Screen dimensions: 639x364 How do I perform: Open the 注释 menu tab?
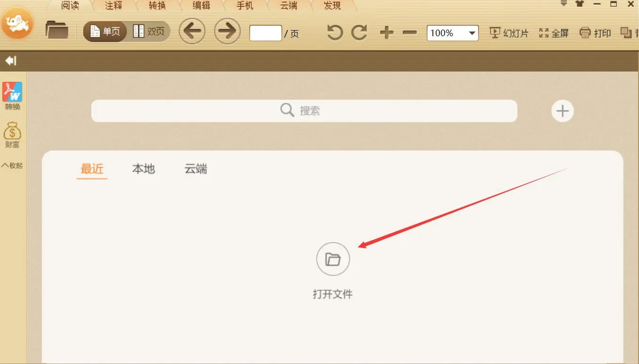pyautogui.click(x=114, y=6)
